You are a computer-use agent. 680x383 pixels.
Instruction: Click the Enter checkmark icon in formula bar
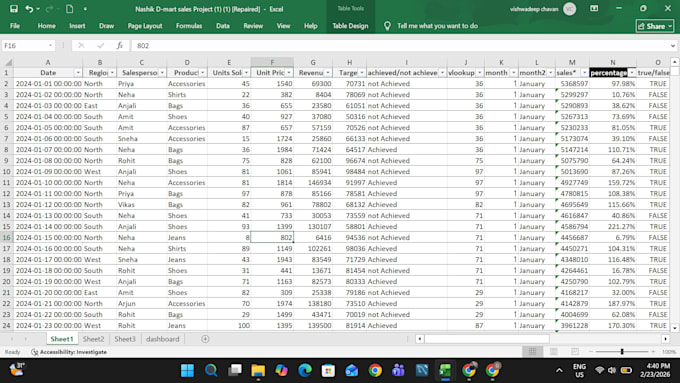101,46
